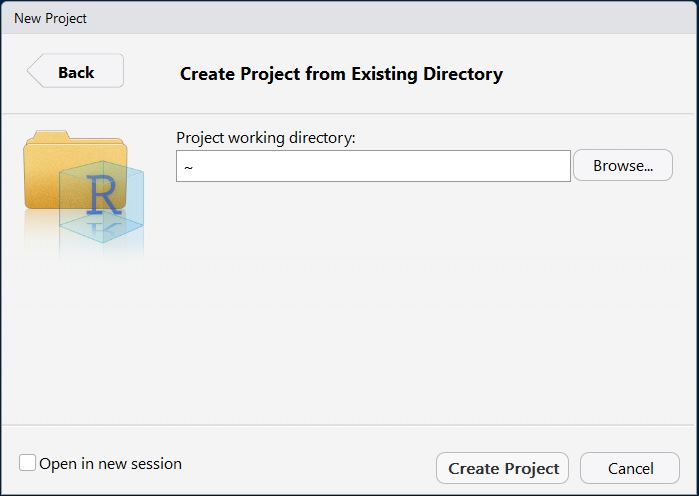Click the Back button

(x=76, y=72)
